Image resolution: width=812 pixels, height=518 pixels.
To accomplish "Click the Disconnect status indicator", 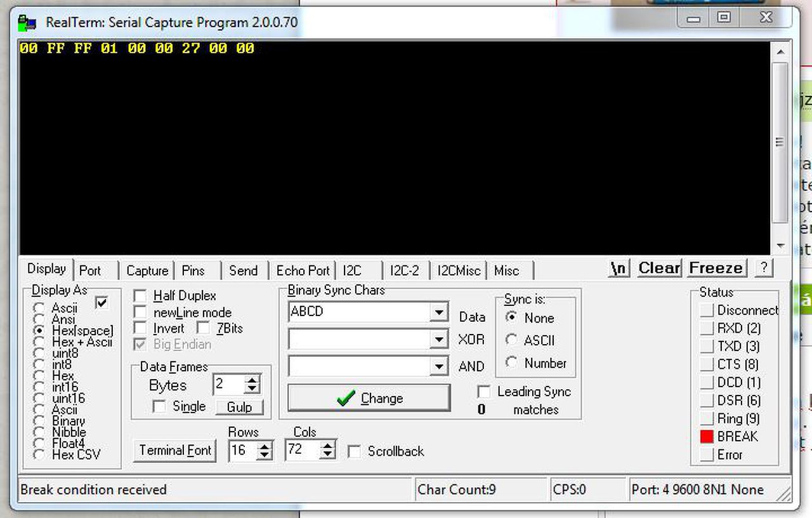I will point(707,310).
